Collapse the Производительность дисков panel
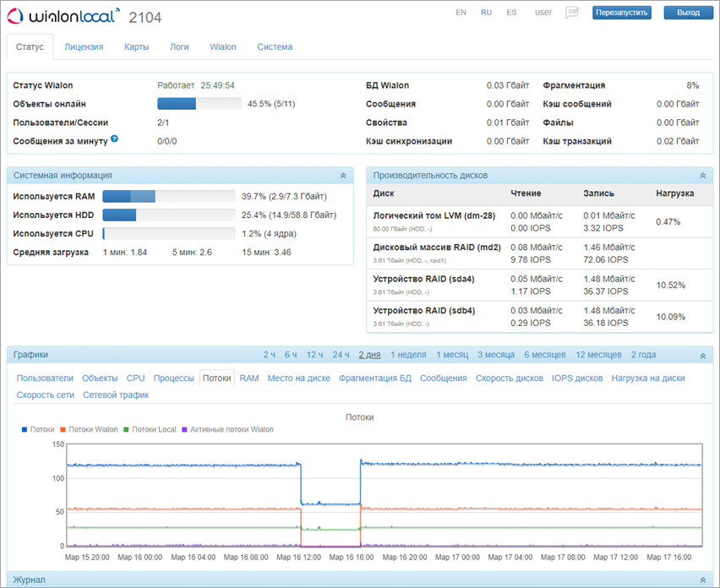Image resolution: width=720 pixels, height=588 pixels. coord(701,176)
